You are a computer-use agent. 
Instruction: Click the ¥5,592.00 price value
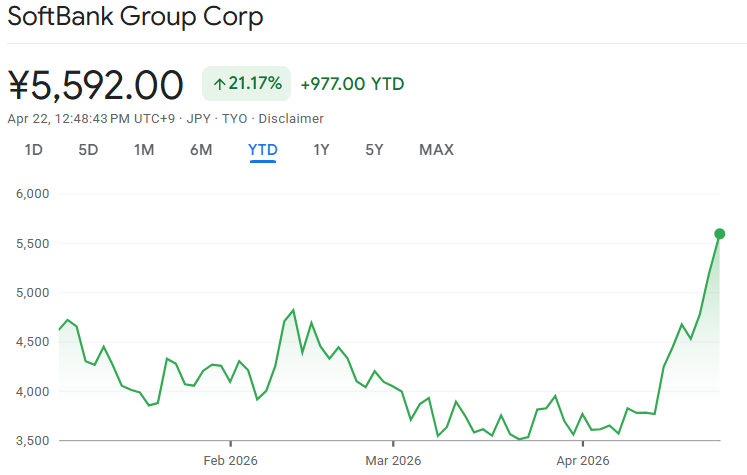(96, 85)
